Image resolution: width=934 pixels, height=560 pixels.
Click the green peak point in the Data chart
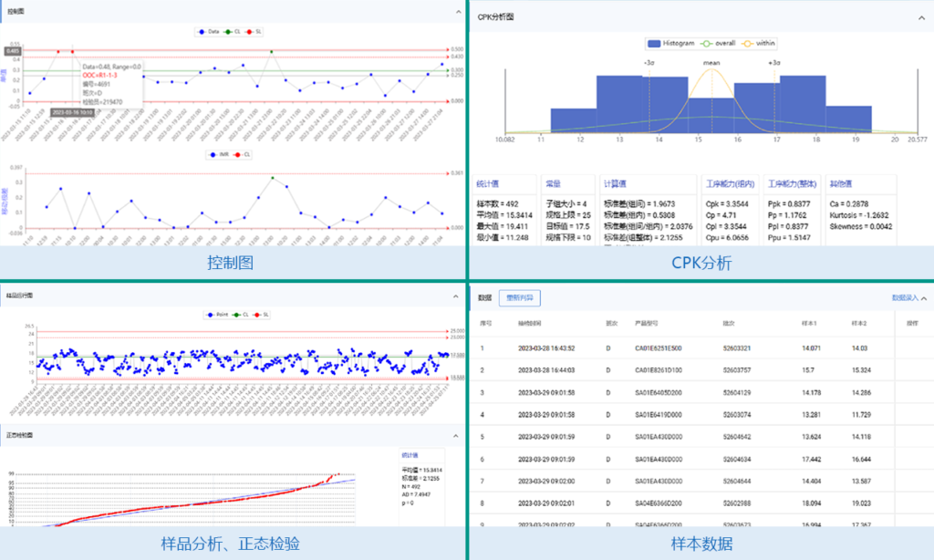coord(272,52)
